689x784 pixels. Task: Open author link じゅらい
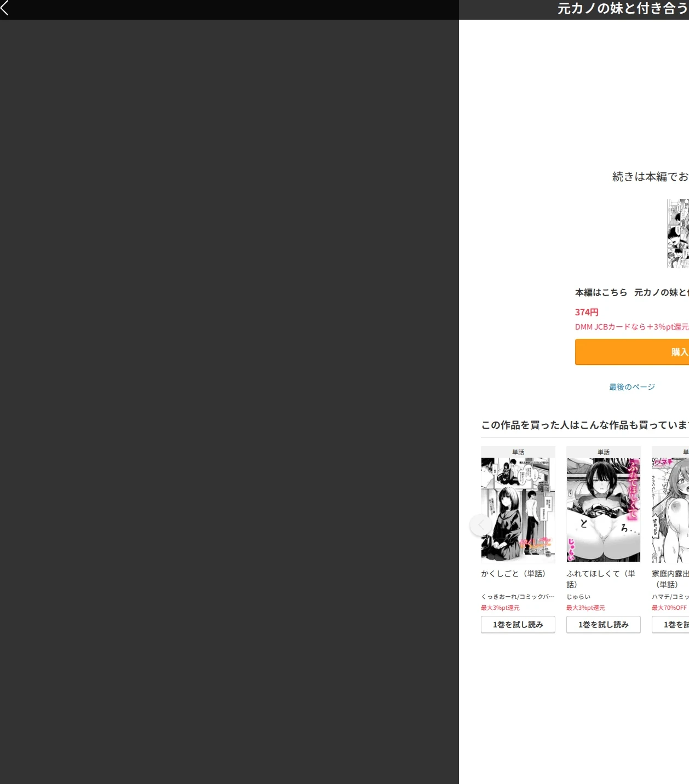(578, 597)
